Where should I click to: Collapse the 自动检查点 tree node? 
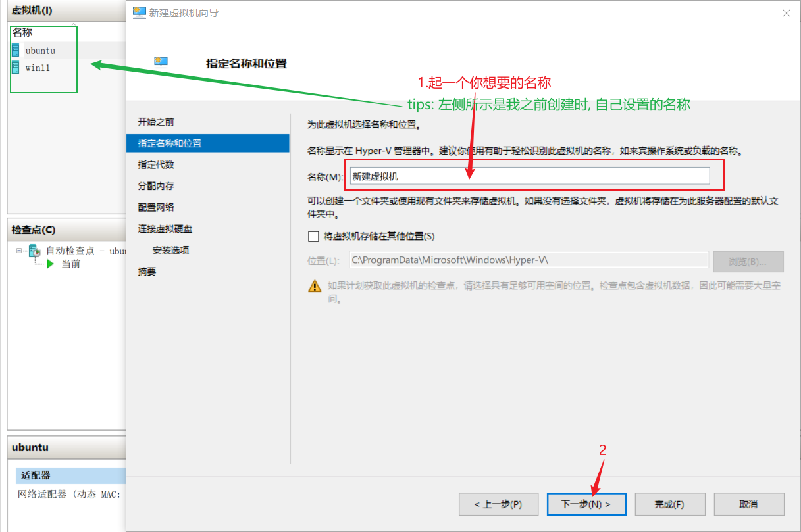(x=20, y=251)
